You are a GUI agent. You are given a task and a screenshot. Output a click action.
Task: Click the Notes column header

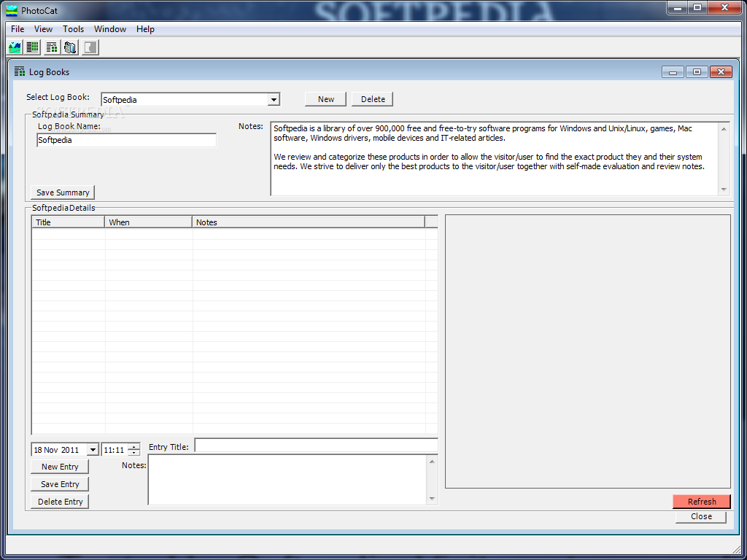309,222
